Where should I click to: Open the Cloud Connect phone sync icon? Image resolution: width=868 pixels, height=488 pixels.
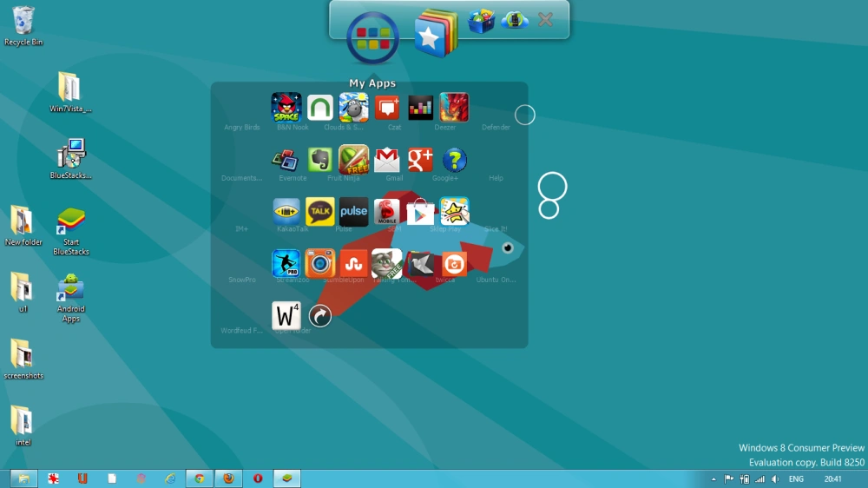(x=514, y=21)
